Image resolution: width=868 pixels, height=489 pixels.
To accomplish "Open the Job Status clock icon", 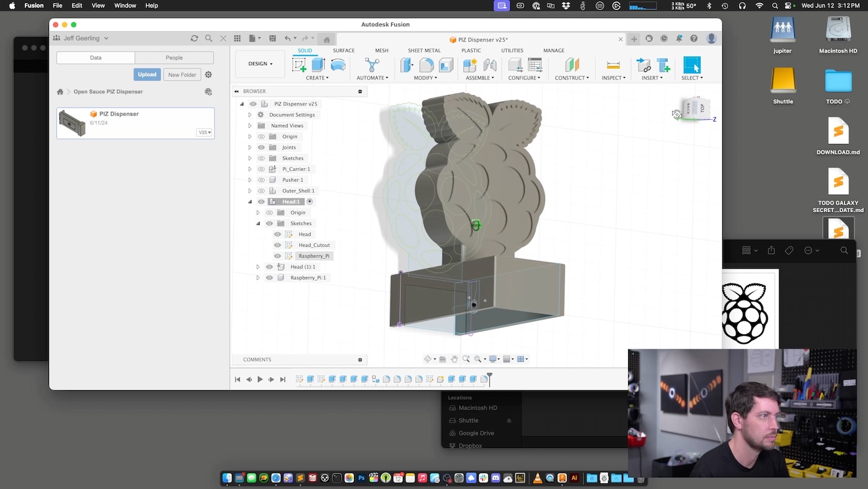I will 664,38.
